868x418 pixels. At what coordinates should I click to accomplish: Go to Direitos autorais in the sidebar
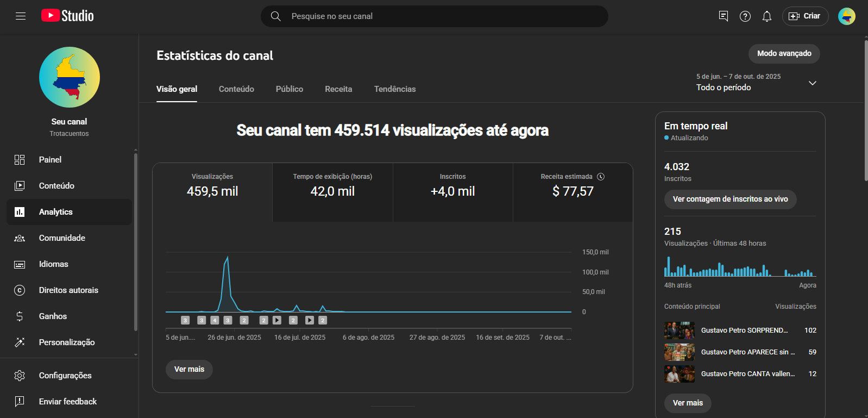pyautogui.click(x=69, y=290)
